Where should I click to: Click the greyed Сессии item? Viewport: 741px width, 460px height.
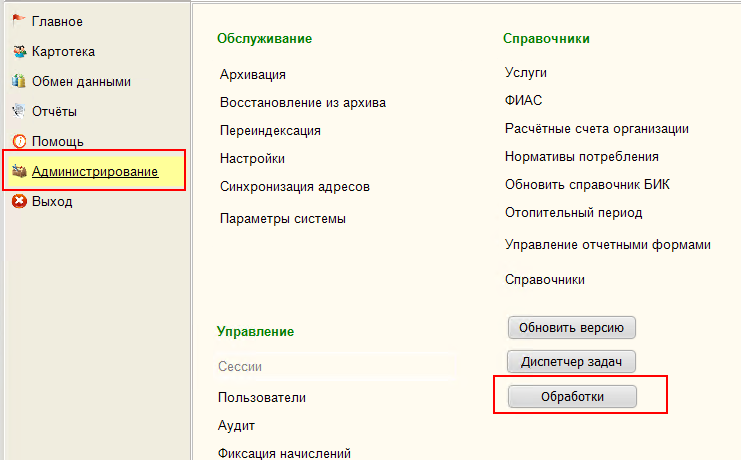[x=240, y=366]
